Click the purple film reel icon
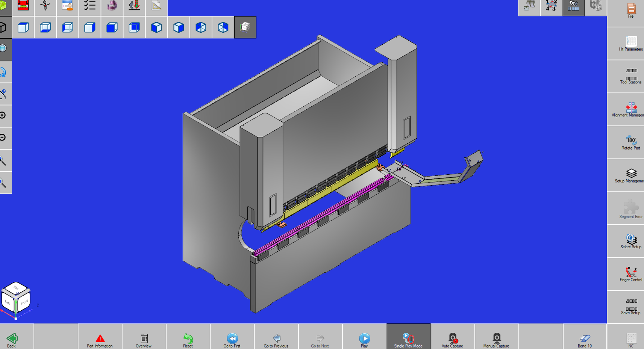This screenshot has width=644, height=349. 112,6
